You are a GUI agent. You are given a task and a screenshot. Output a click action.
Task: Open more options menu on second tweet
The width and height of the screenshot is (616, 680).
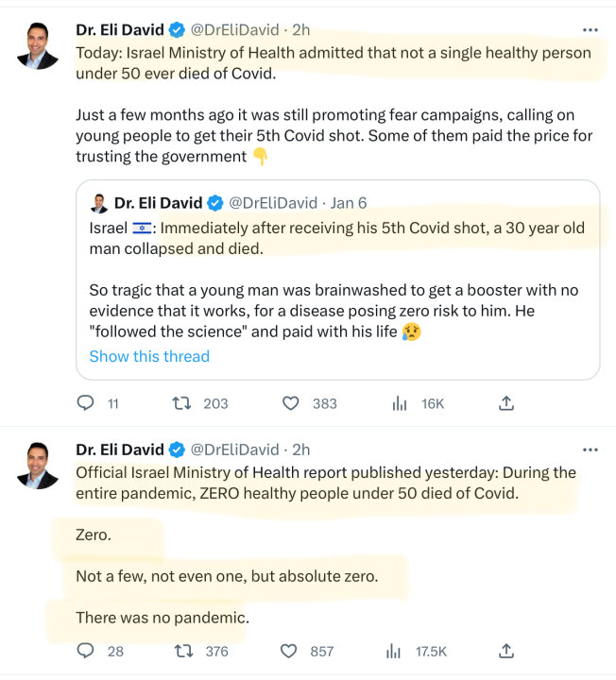[x=590, y=450]
